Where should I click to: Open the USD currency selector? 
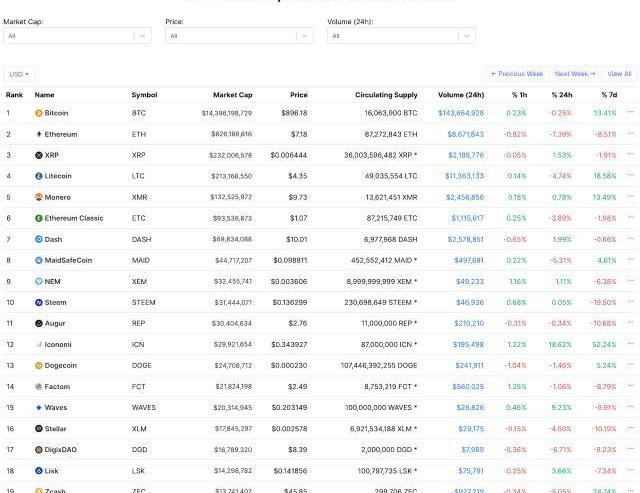pos(19,74)
